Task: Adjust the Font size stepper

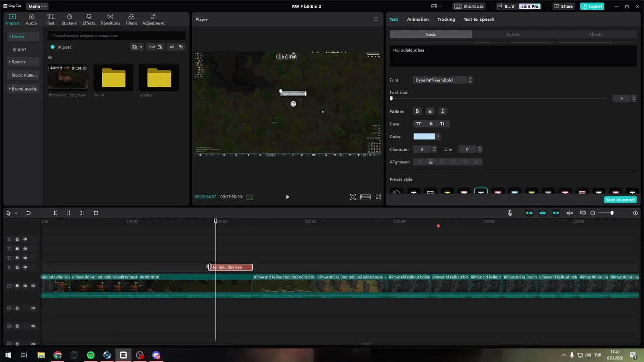Action: pos(634,98)
